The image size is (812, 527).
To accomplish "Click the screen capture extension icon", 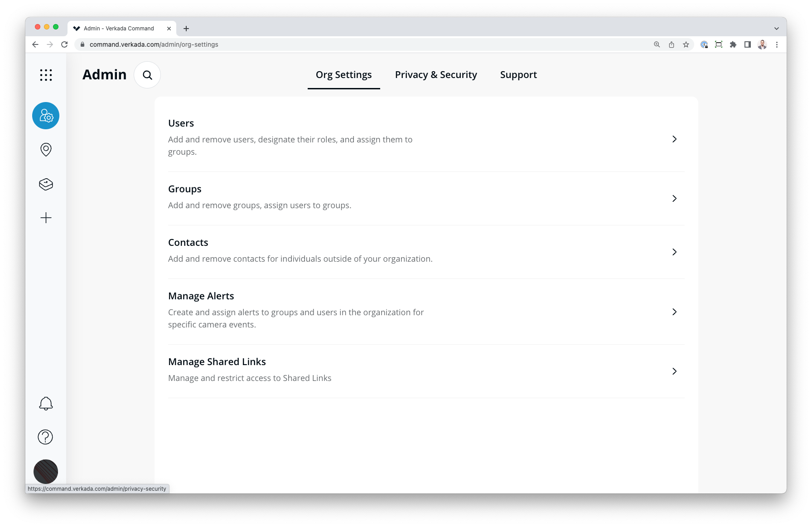I will click(719, 44).
